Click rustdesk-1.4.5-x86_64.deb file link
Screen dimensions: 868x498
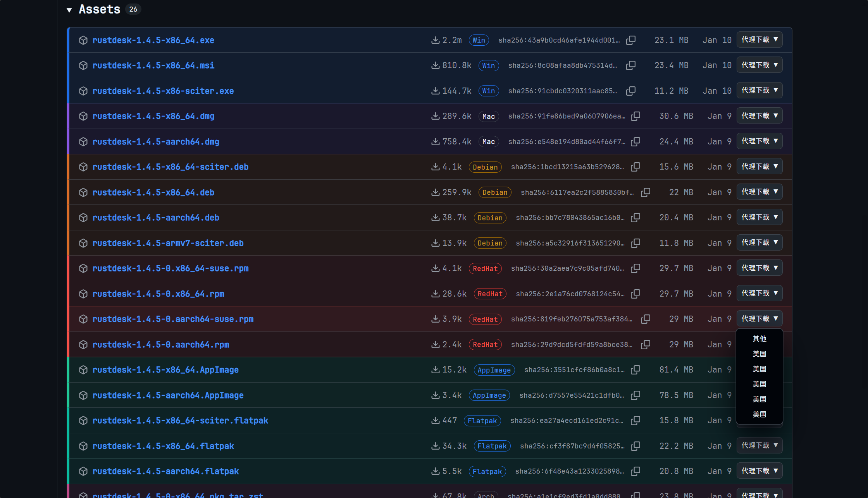[153, 192]
